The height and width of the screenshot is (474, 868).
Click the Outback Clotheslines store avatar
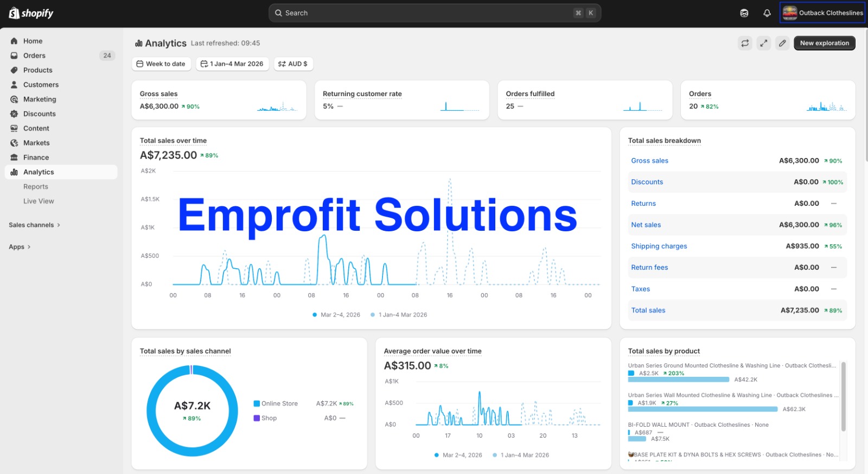coord(790,13)
